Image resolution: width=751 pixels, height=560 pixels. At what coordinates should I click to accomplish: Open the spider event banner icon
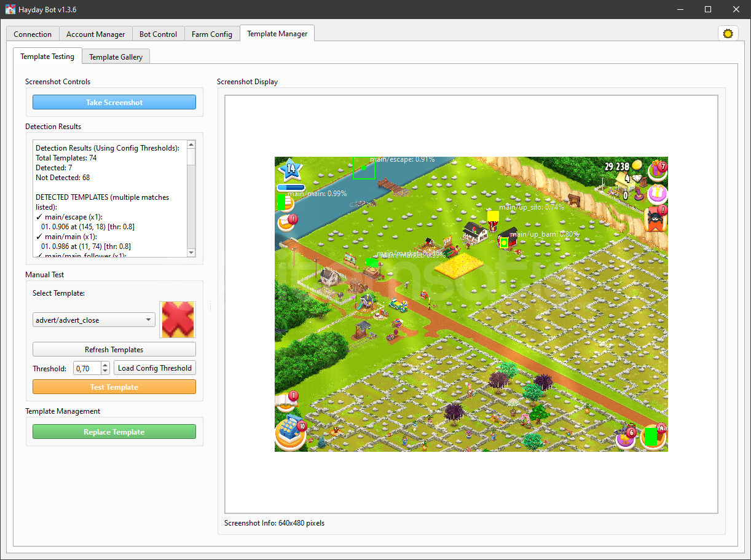pos(657,219)
